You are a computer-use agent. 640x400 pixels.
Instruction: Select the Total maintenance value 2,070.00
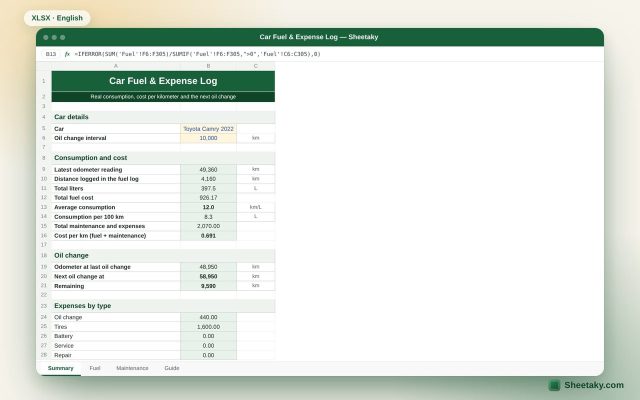pos(208,226)
